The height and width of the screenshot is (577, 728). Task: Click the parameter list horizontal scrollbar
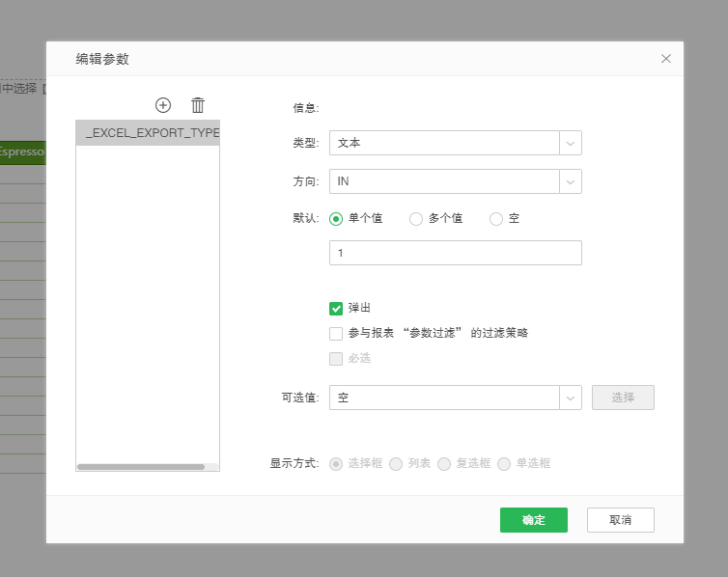point(141,467)
